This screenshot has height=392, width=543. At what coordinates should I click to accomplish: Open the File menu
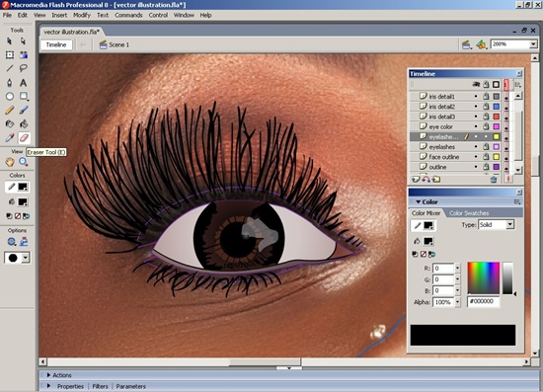pyautogui.click(x=7, y=15)
